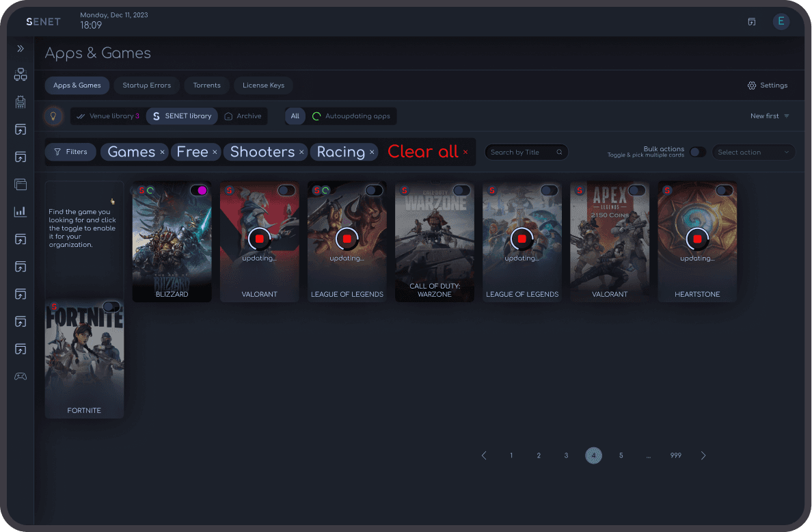Screen dimensions: 812x532
Task: Stop the updating Valorant card
Action: point(260,239)
